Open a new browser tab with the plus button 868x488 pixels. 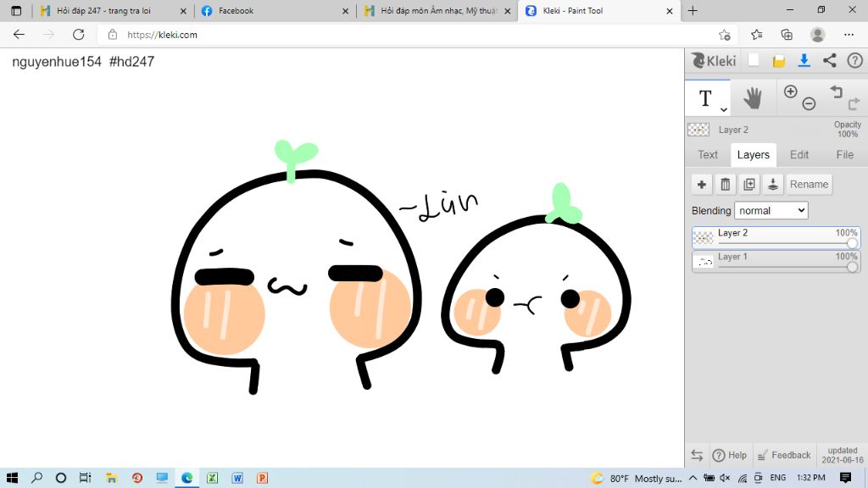693,10
